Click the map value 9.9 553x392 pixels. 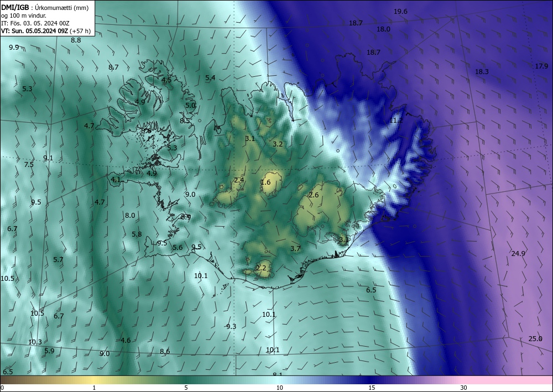[x=14, y=47]
